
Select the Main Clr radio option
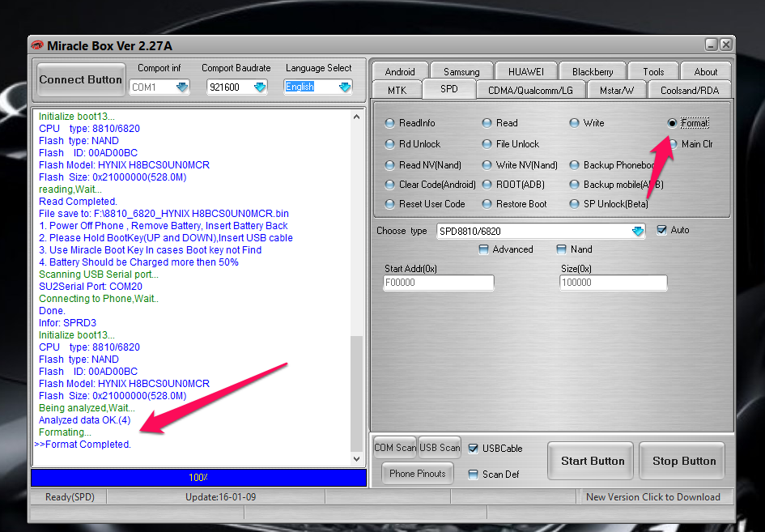[x=674, y=144]
